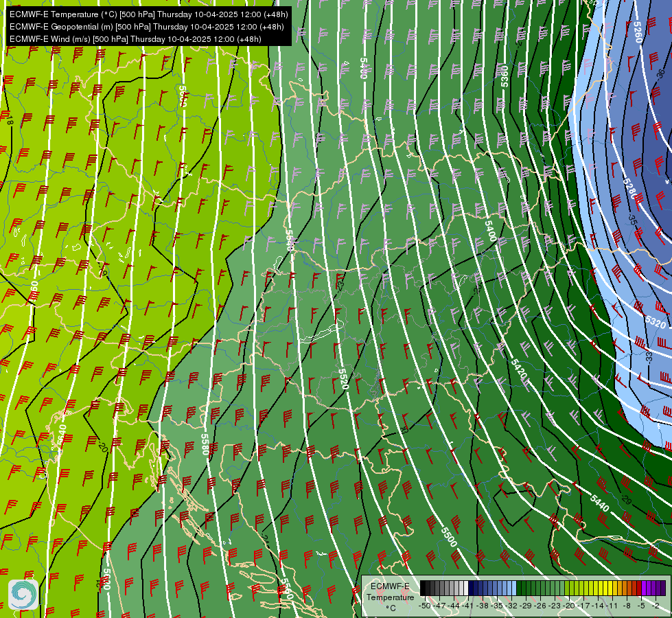
Task: Click the 5360 geopotential contour label
Action: coord(505,76)
